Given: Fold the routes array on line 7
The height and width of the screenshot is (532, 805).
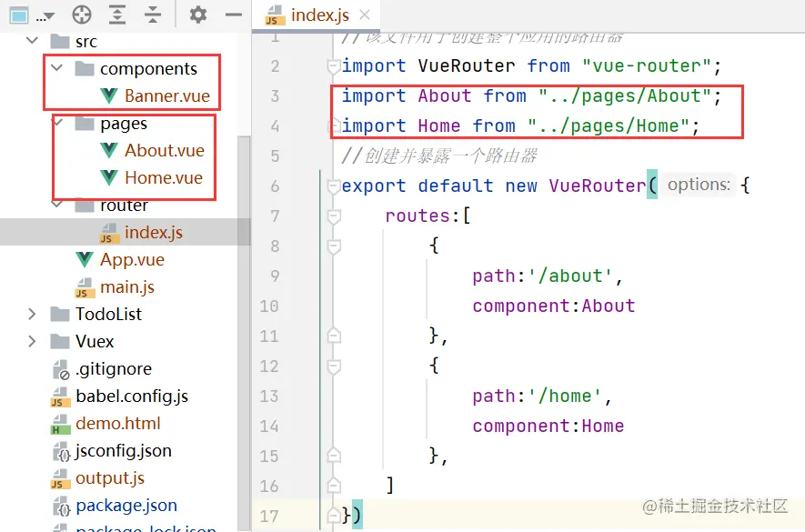Looking at the screenshot, I should [334, 216].
